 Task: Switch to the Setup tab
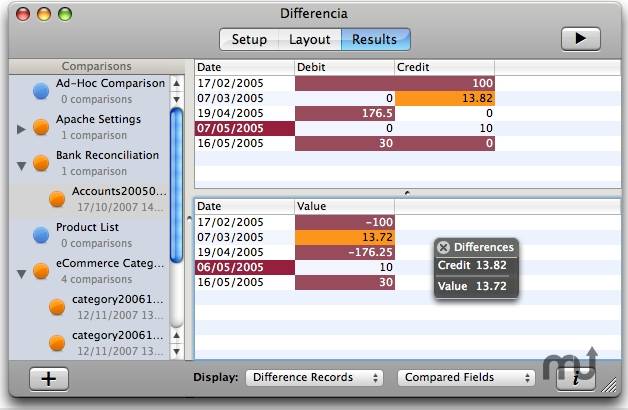pyautogui.click(x=249, y=39)
